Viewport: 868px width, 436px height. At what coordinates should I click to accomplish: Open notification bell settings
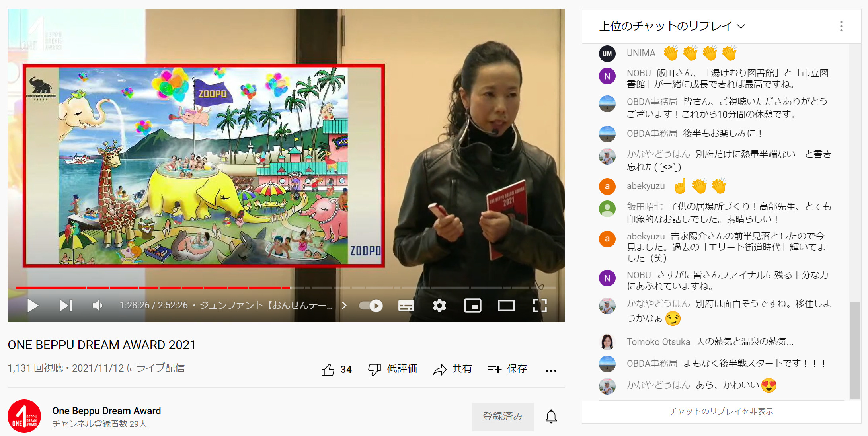551,417
